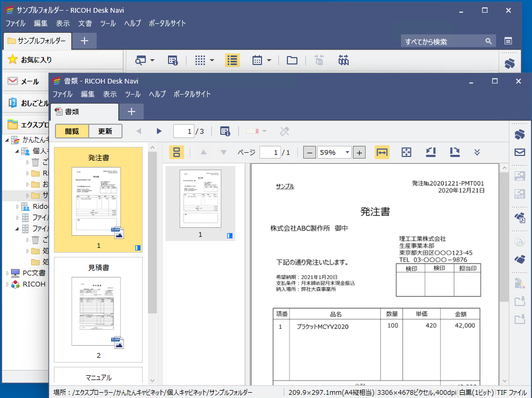Click pin icon in document window toolbar
The height and width of the screenshot is (398, 532).
284,131
